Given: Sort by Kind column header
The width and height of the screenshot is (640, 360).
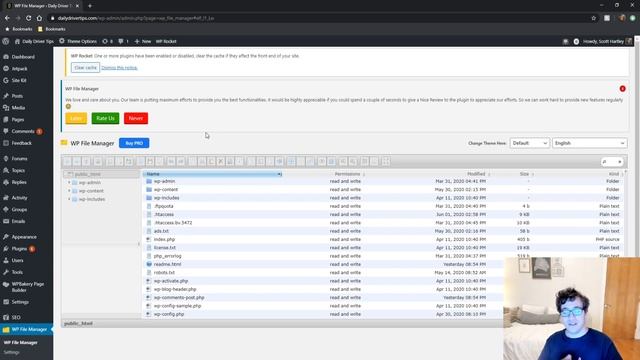Looking at the screenshot, I should (613, 174).
